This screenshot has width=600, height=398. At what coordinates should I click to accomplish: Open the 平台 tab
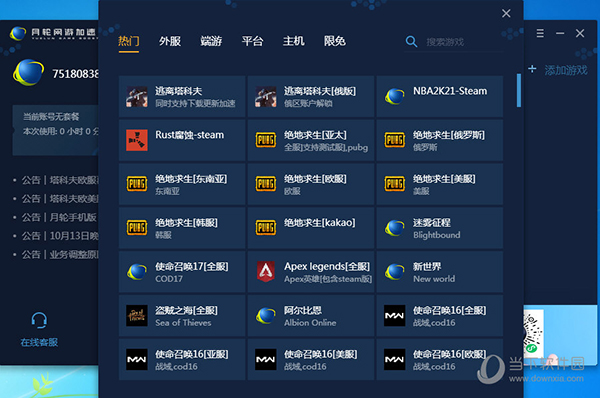point(253,41)
